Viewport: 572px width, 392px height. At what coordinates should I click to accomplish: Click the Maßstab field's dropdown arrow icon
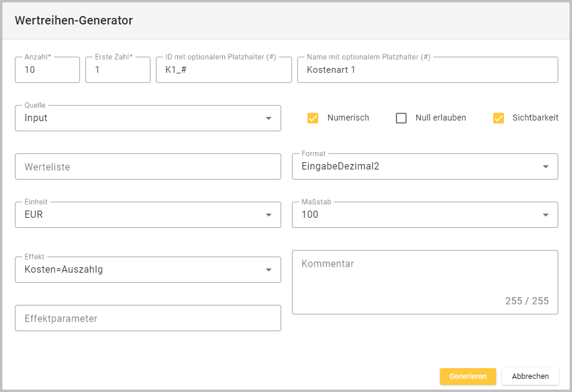(545, 215)
